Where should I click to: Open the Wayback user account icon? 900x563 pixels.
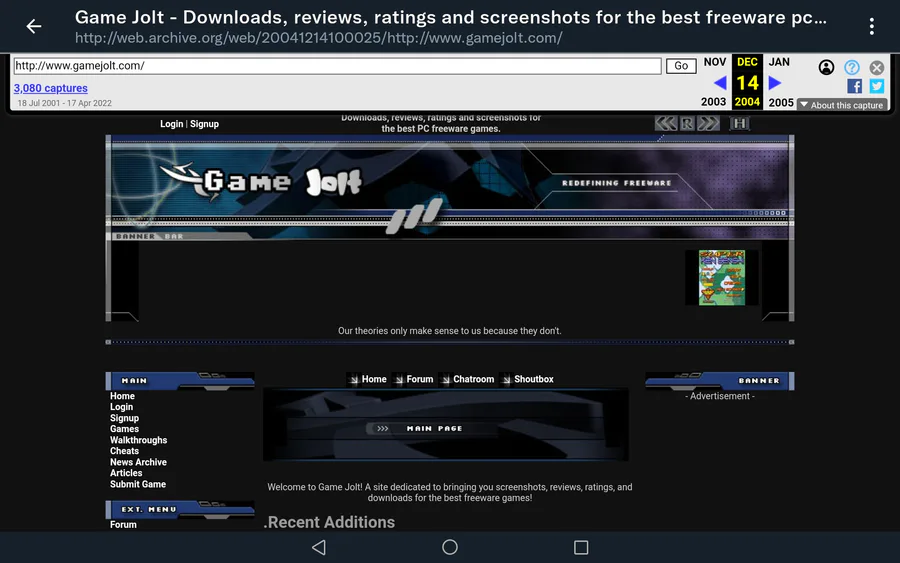[x=826, y=68]
